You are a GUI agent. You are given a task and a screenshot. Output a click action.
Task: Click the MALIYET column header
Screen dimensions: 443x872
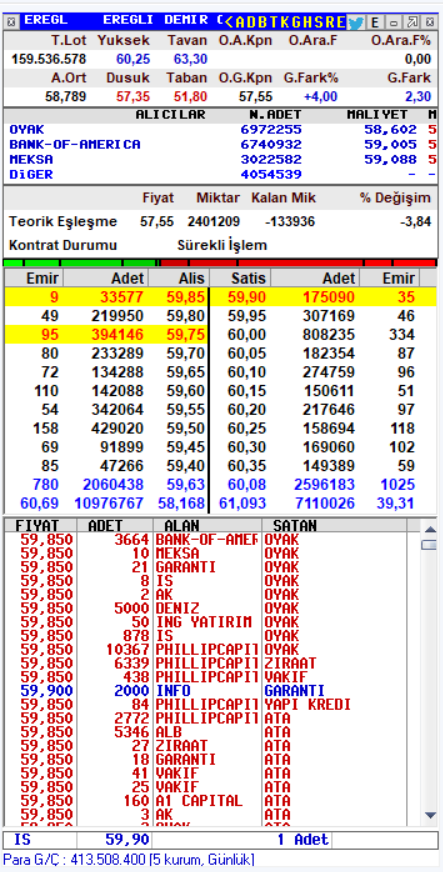377,115
